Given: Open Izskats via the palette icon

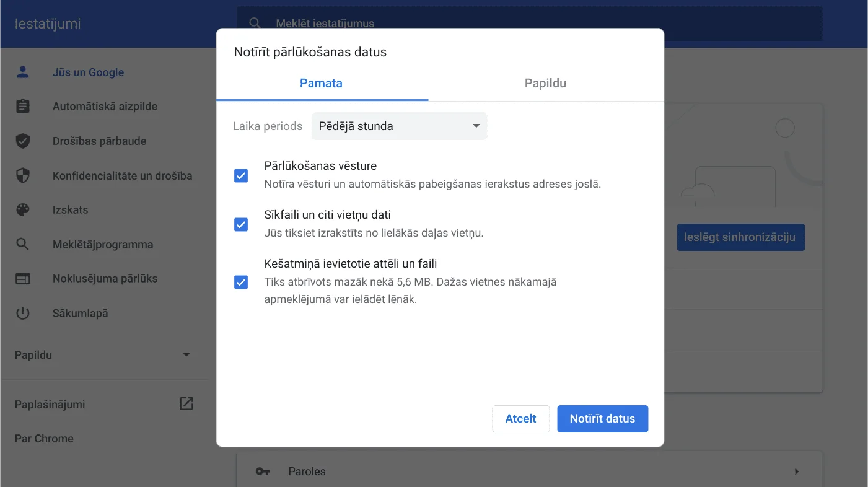Looking at the screenshot, I should [23, 209].
